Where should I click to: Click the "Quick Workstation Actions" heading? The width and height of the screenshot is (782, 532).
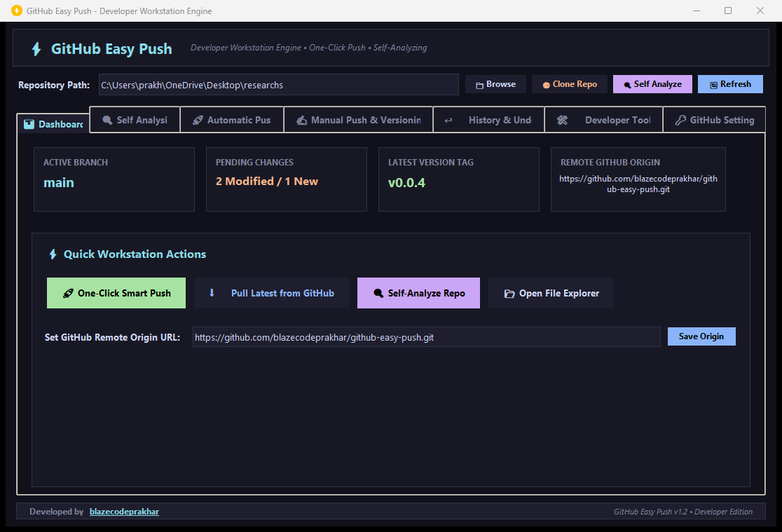tap(135, 254)
